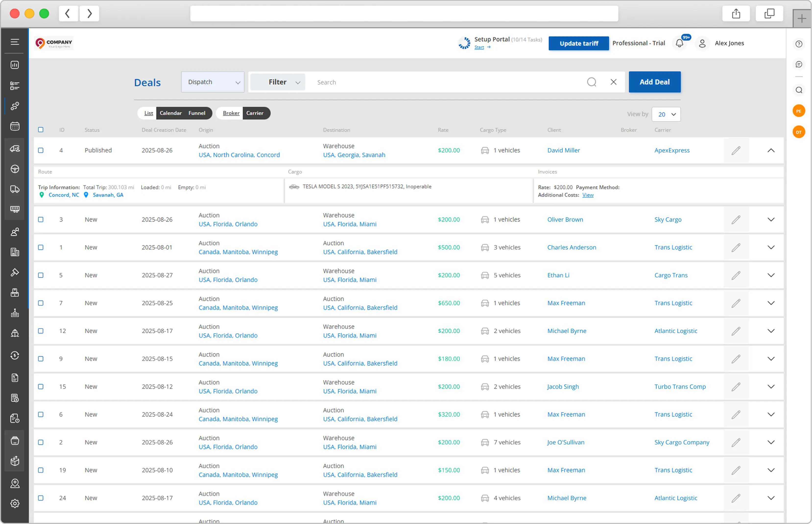Click the Search input field
The width and height of the screenshot is (812, 524).
click(446, 82)
